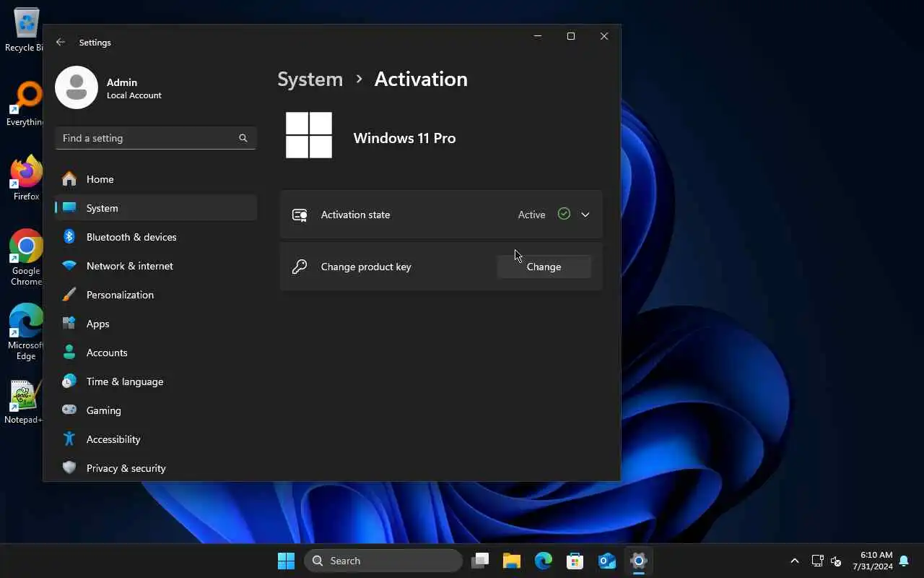Open Apps settings
Image resolution: width=924 pixels, height=578 pixels.
tap(156, 324)
